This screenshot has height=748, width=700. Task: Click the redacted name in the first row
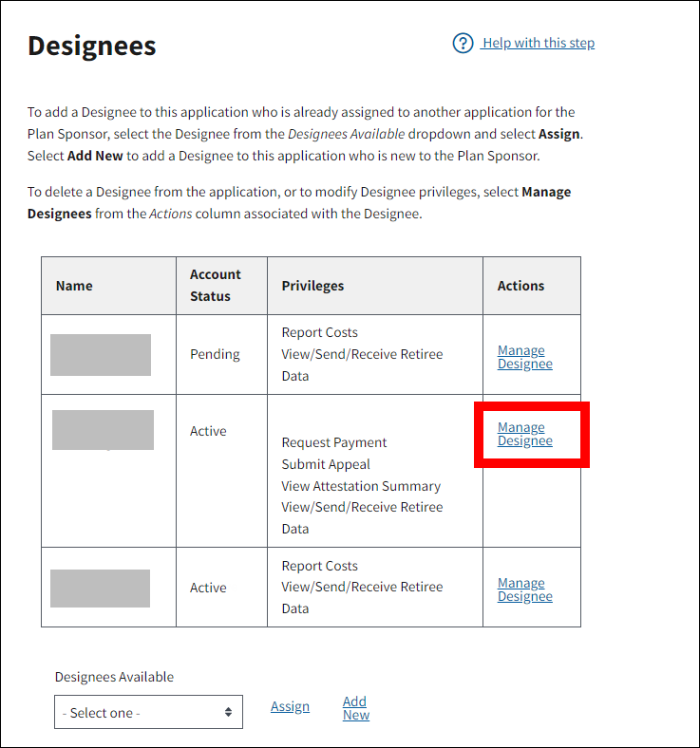(x=101, y=355)
